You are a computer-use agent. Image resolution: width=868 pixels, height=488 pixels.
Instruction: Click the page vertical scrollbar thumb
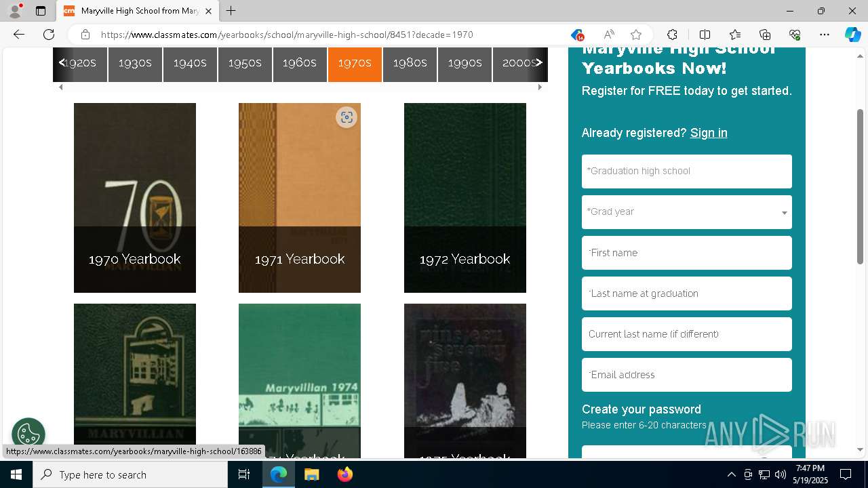pos(860,186)
